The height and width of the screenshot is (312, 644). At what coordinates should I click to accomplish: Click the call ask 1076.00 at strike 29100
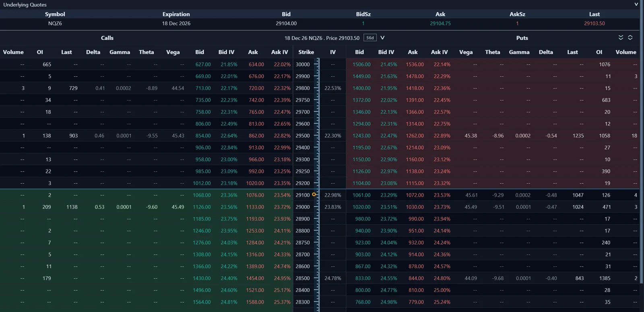(255, 195)
